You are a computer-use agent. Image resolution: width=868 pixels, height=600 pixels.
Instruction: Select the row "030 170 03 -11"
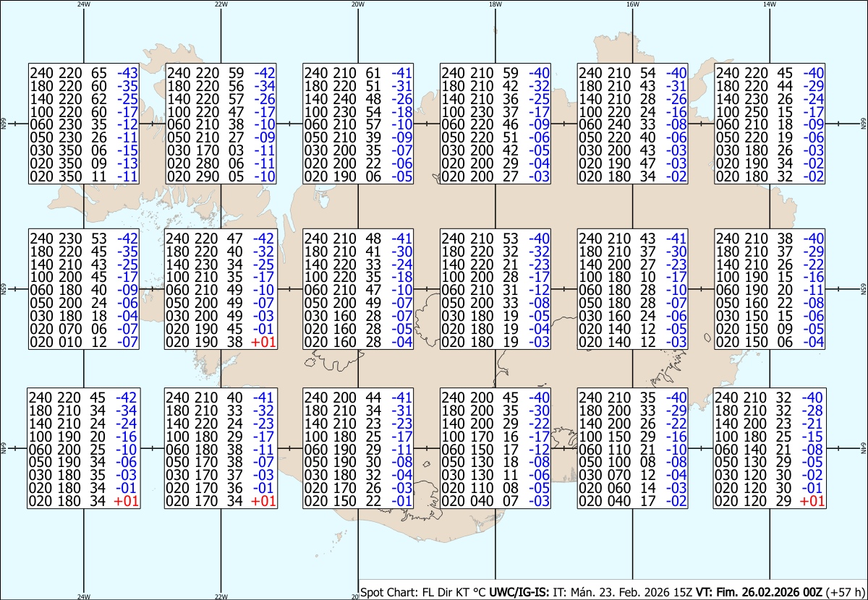[221, 150]
